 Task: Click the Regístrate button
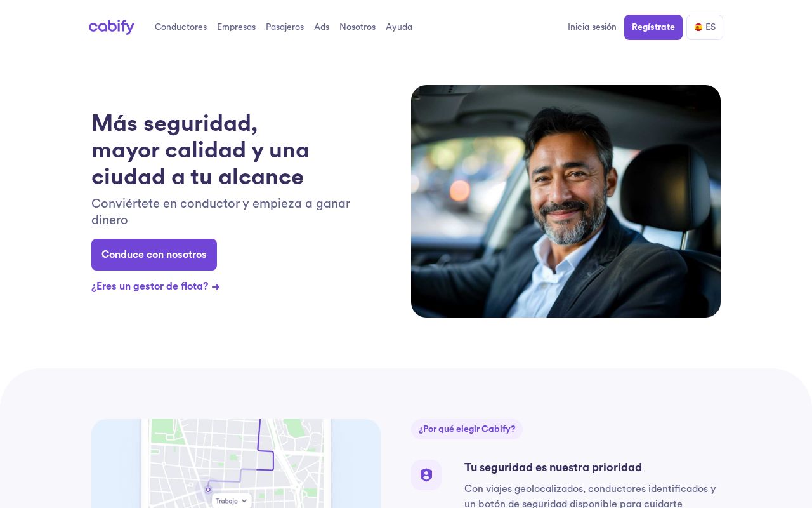(653, 27)
